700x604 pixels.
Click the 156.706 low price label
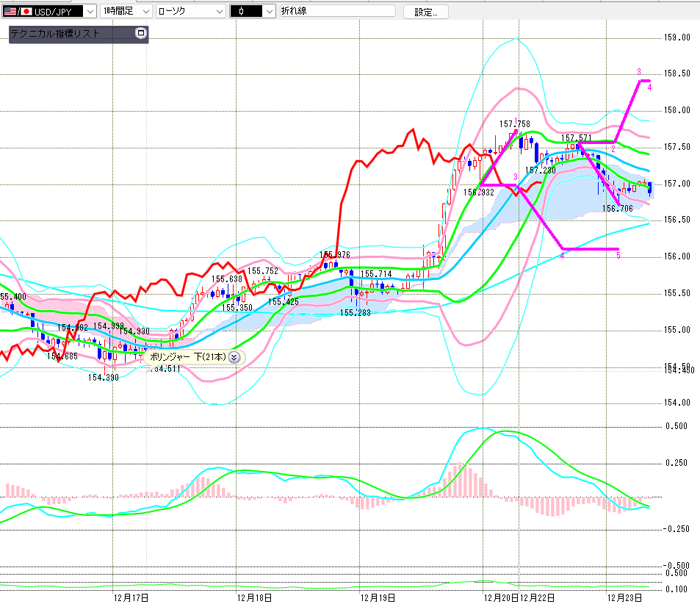(x=617, y=209)
